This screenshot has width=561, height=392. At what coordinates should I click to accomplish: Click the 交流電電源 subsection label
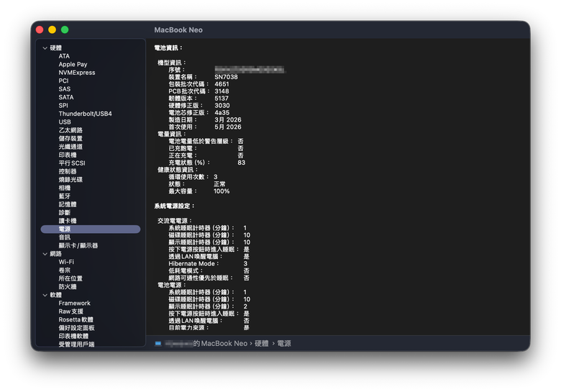[x=175, y=221]
